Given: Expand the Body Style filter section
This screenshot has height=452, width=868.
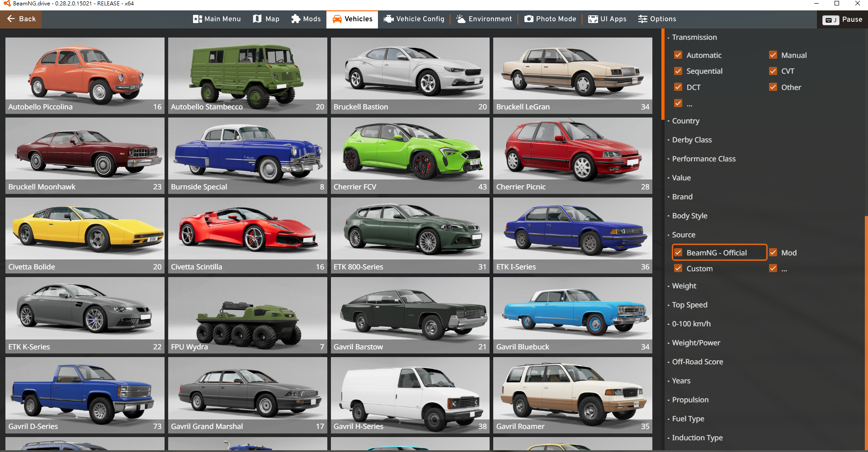Looking at the screenshot, I should 690,216.
